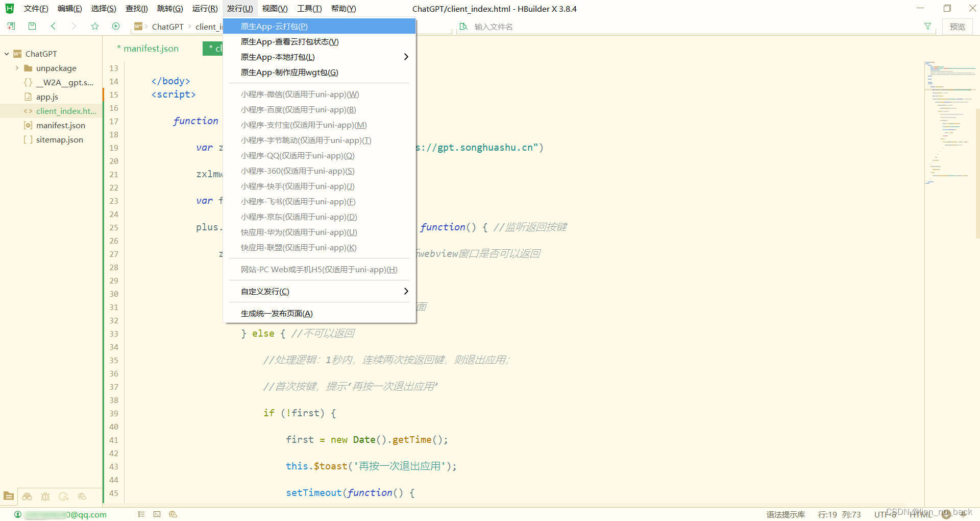
Task: Select 小程序-字节跳动 menu entry
Action: tap(320, 140)
